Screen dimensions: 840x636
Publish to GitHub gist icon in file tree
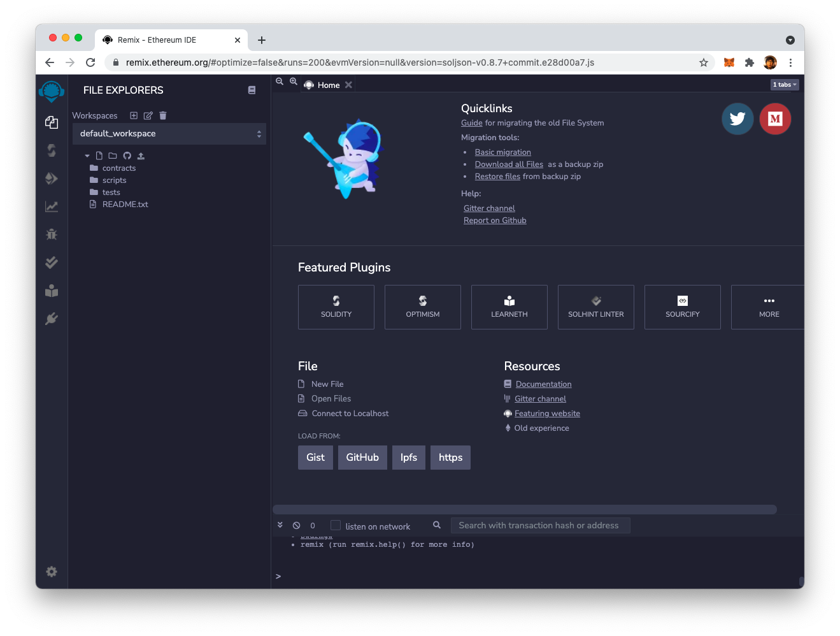click(x=127, y=155)
